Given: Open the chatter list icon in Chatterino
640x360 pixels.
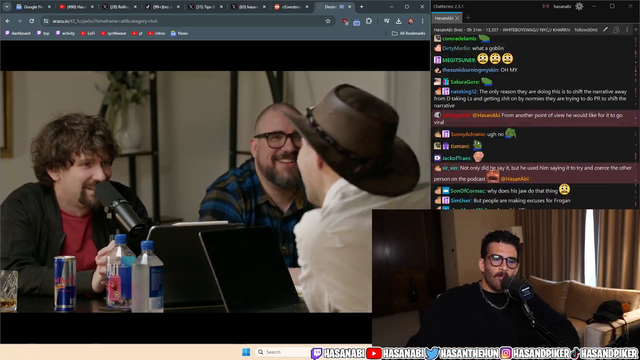Looking at the screenshot, I should 616,30.
